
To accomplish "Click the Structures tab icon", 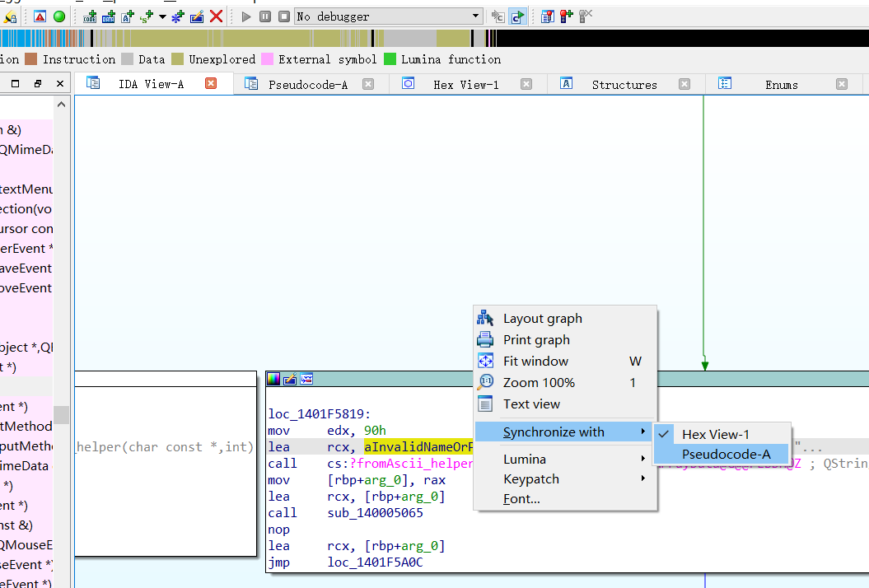I will coord(566,83).
